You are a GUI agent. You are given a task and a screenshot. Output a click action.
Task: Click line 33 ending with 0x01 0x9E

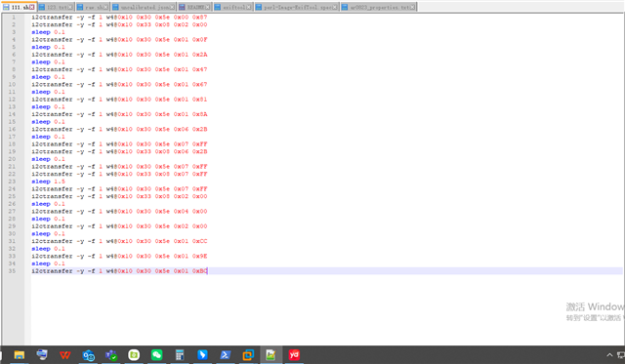tap(119, 256)
